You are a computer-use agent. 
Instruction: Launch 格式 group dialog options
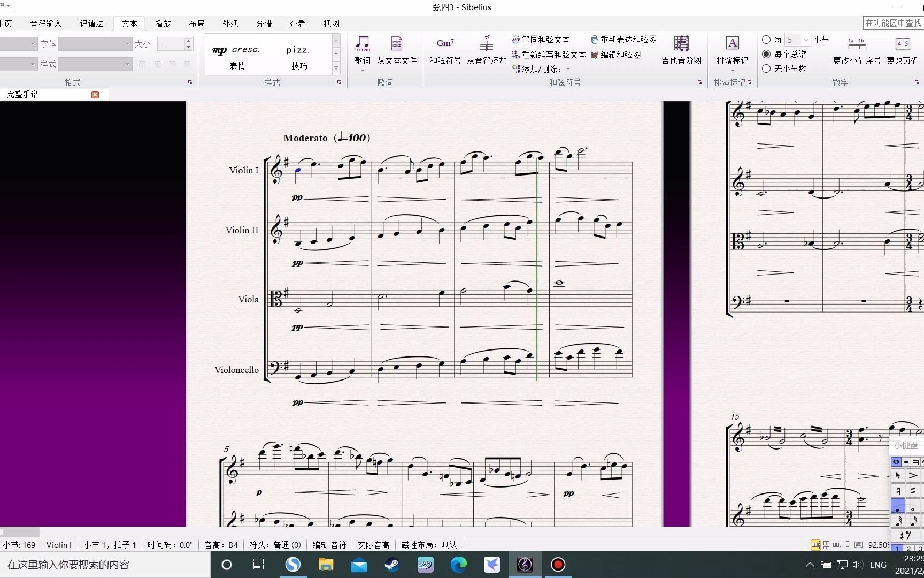pyautogui.click(x=190, y=82)
